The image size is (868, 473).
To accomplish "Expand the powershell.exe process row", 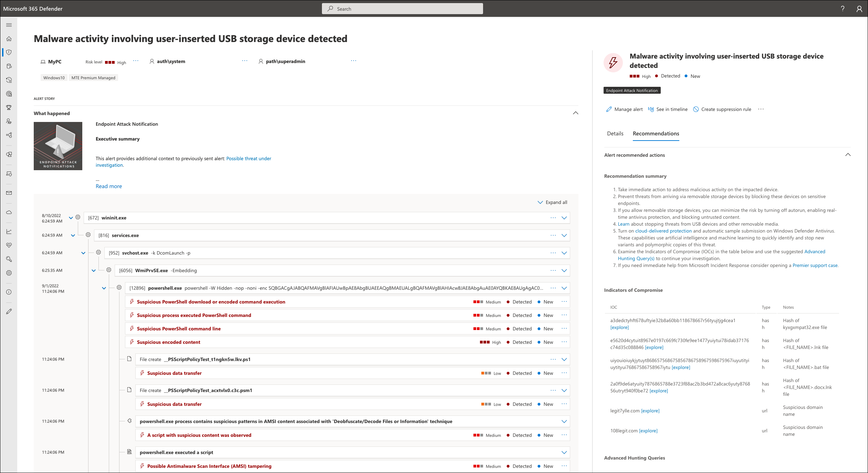I will click(565, 288).
